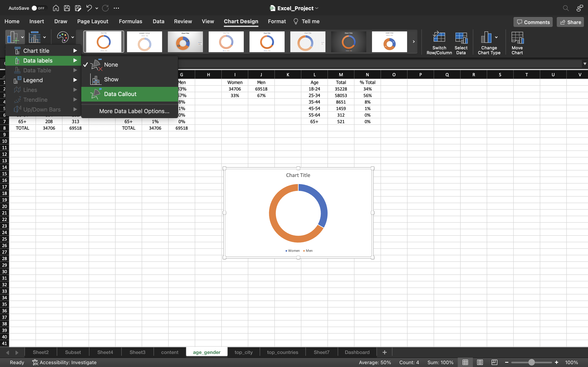This screenshot has width=588, height=367.
Task: Open More Data Label Options dialog
Action: click(x=133, y=111)
